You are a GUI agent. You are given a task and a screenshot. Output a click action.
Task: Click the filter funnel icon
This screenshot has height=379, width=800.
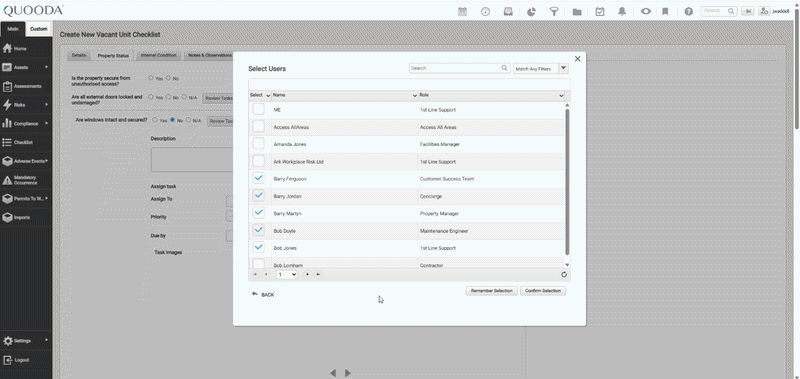[554, 11]
